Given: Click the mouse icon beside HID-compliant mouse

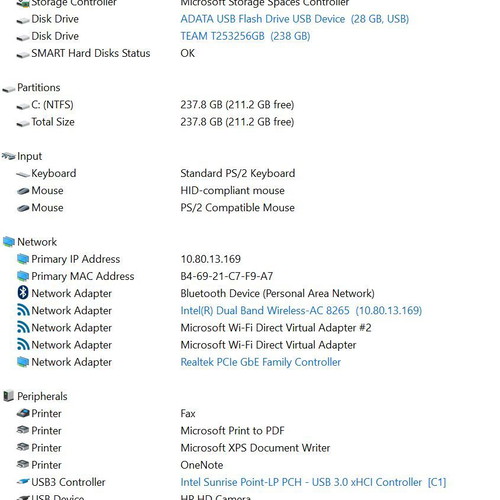Looking at the screenshot, I should point(23,191).
